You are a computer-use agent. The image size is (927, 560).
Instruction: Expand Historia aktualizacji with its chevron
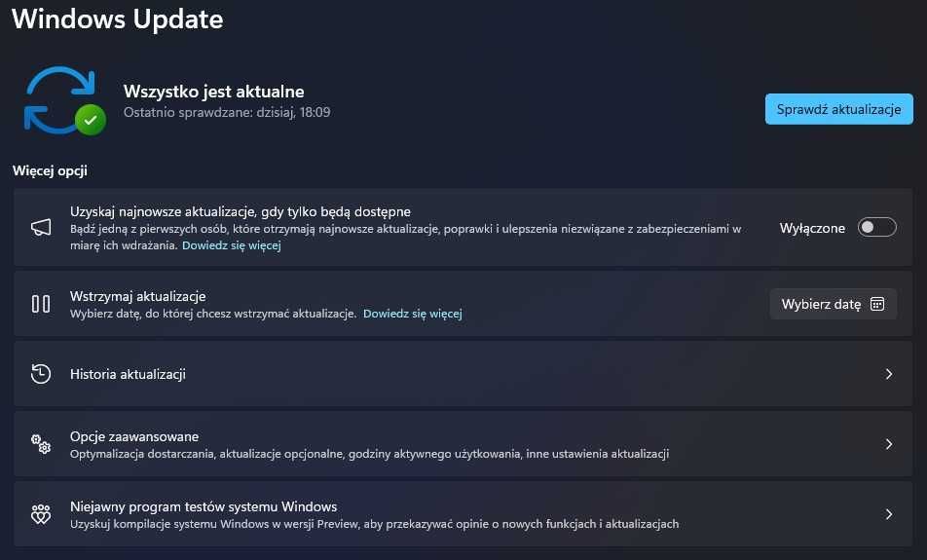[x=889, y=374]
